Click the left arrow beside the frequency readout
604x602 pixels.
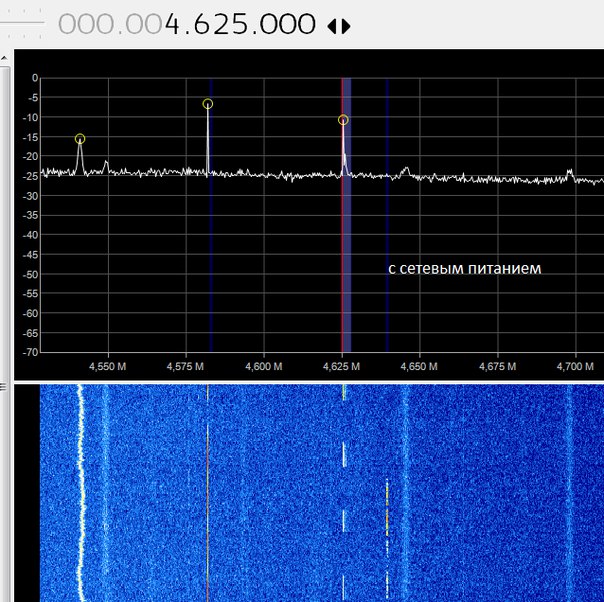click(x=332, y=27)
